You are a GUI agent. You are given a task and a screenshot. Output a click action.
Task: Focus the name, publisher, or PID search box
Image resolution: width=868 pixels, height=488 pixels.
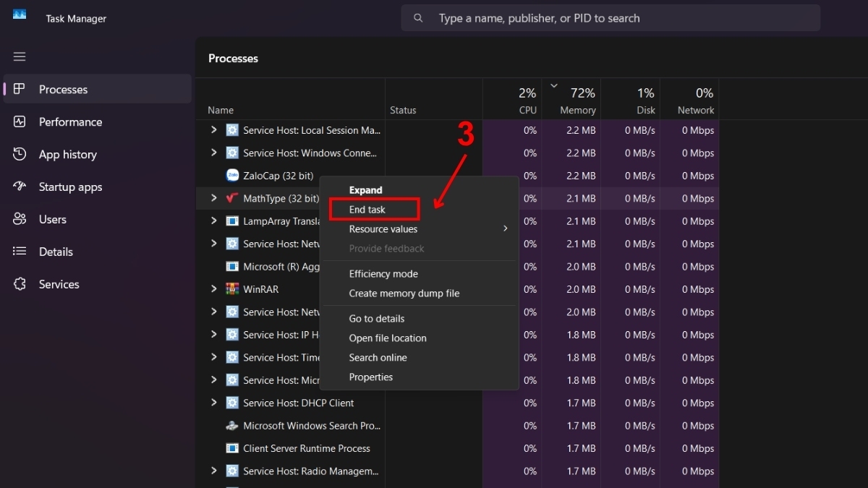[610, 18]
